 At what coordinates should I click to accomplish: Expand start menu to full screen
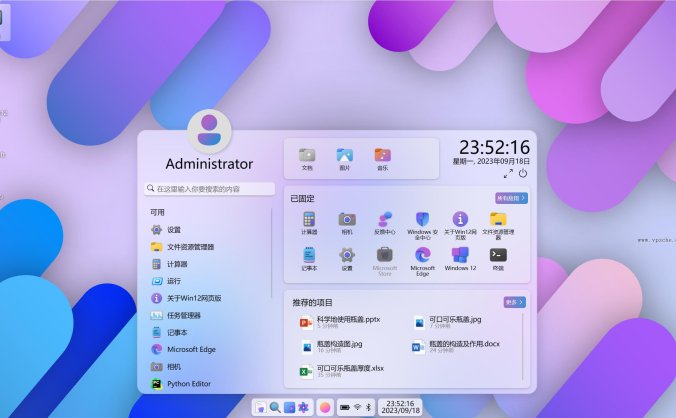click(x=508, y=173)
